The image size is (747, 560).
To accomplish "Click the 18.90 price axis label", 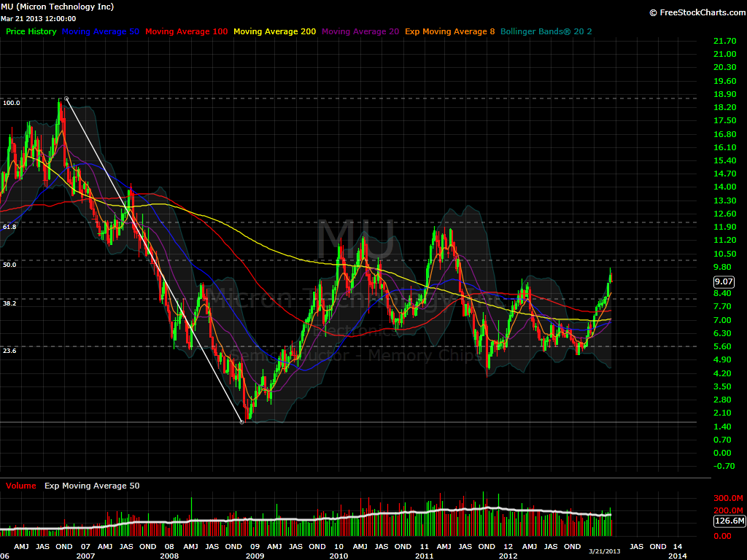I will pos(724,94).
